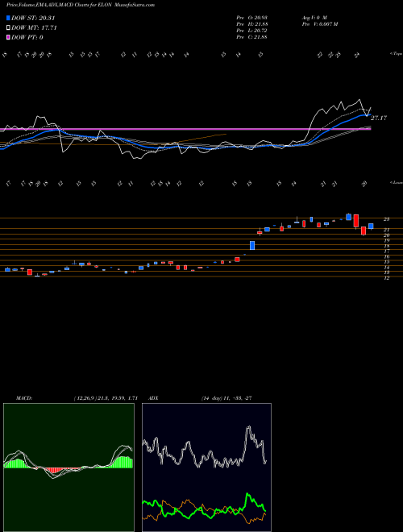Click price axis label 15
Screen dimensions: 403x532
386,262
